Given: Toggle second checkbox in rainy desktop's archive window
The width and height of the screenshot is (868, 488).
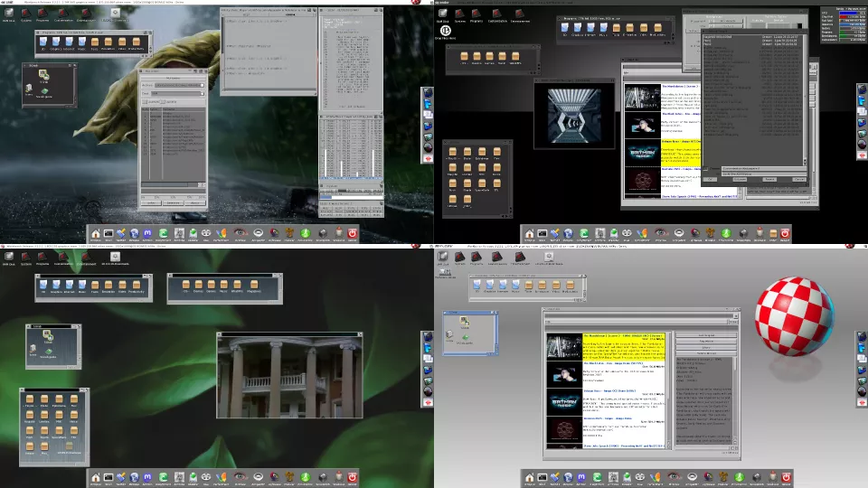Looking at the screenshot, I should (161, 102).
